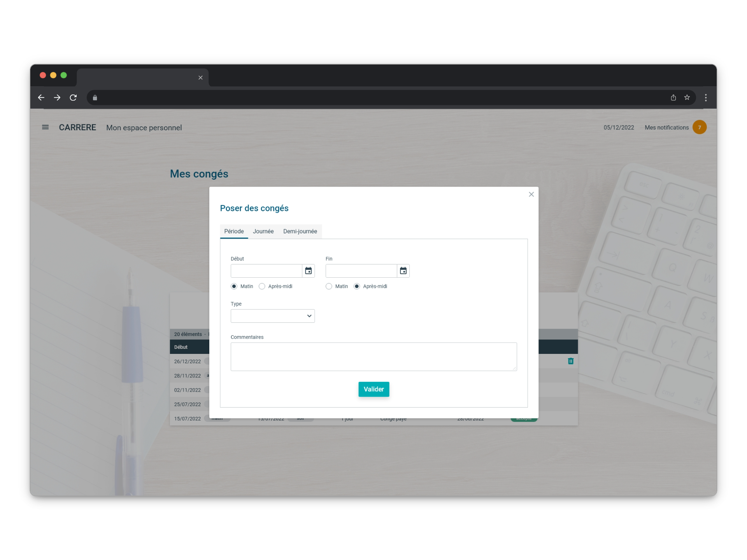Click Mon espace personnel link
The width and height of the screenshot is (747, 560).
point(144,127)
